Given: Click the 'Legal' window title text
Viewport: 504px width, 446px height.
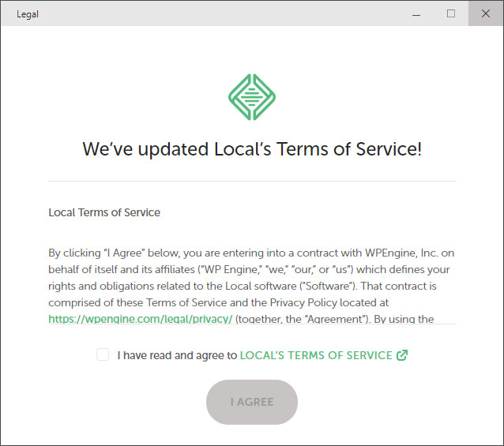Looking at the screenshot, I should [28, 14].
